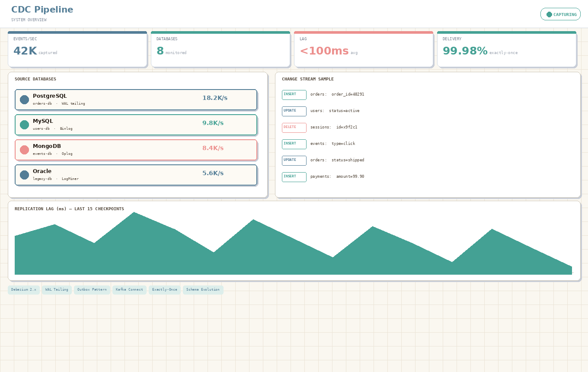The width and height of the screenshot is (588, 372).
Task: Click the INSERT badge for payments amount
Action: 294,177
